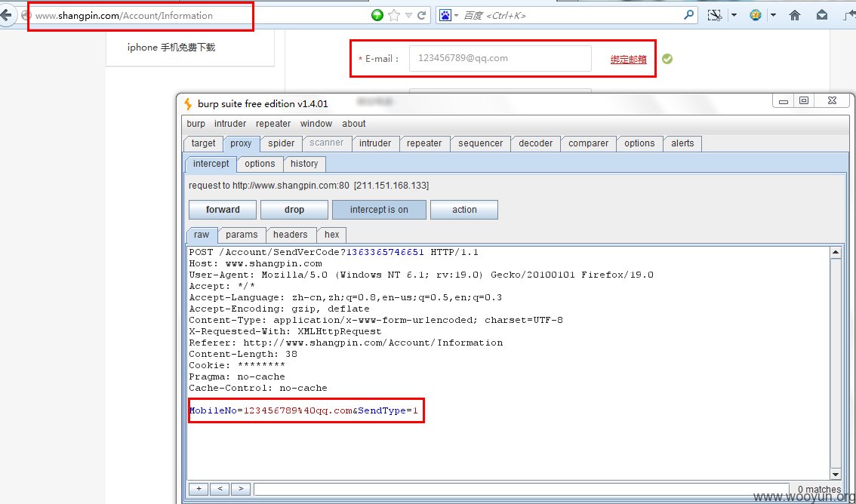Image resolution: width=856 pixels, height=504 pixels.
Task: Click the green checkmark validation icon
Action: tap(667, 59)
